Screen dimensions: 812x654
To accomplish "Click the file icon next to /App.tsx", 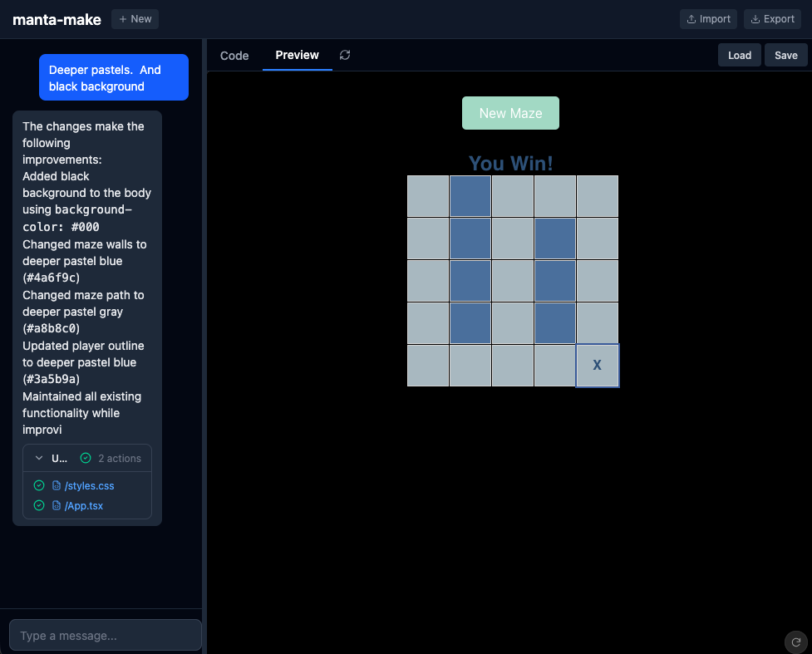I will 57,505.
